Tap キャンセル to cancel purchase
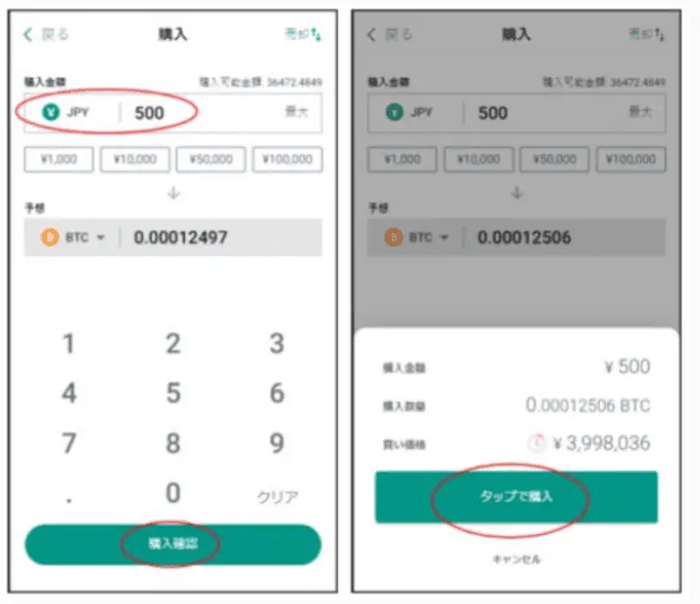 (x=517, y=559)
